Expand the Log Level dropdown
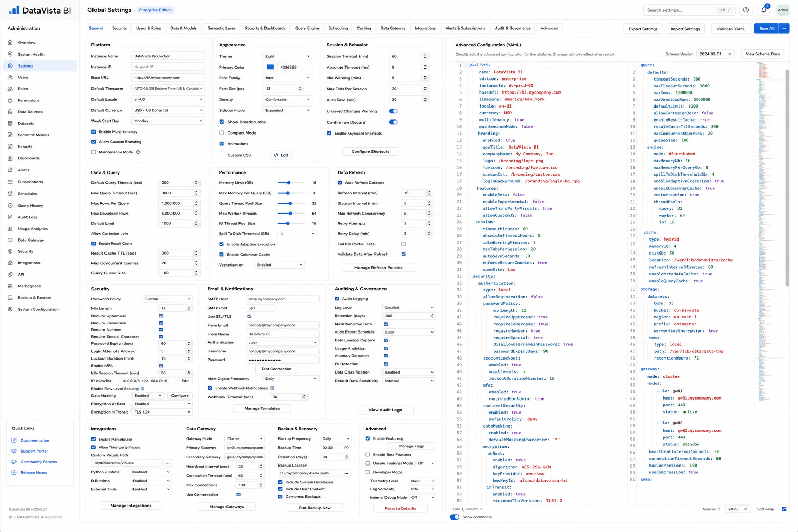The image size is (798, 532). (x=409, y=308)
